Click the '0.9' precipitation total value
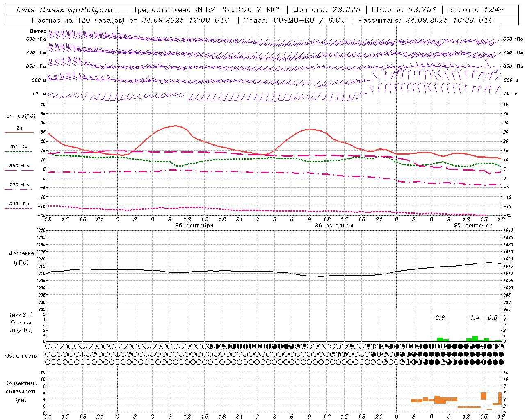Image resolution: width=525 pixels, height=420 pixels. [x=440, y=318]
